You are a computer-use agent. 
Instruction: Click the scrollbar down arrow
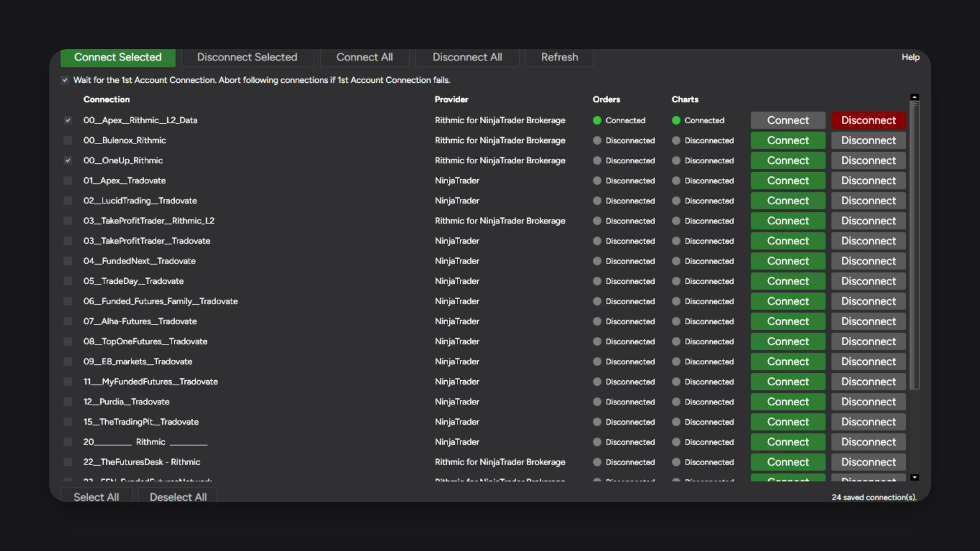click(915, 477)
